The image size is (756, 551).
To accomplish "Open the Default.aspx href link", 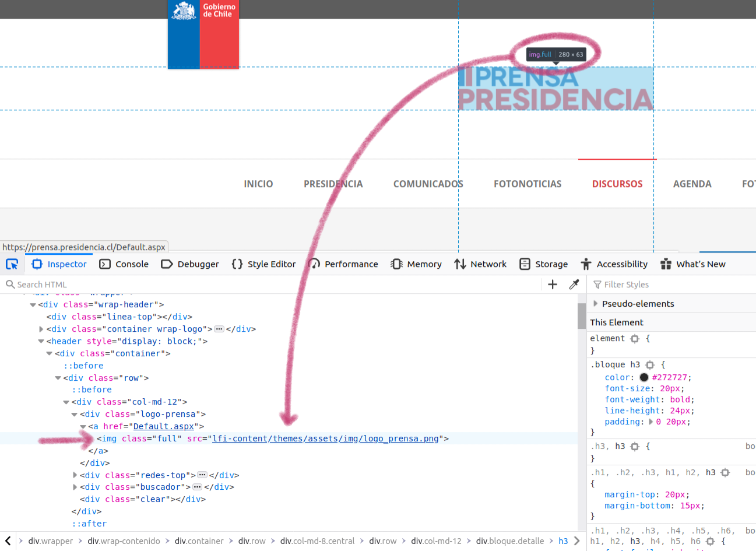I will pyautogui.click(x=163, y=426).
